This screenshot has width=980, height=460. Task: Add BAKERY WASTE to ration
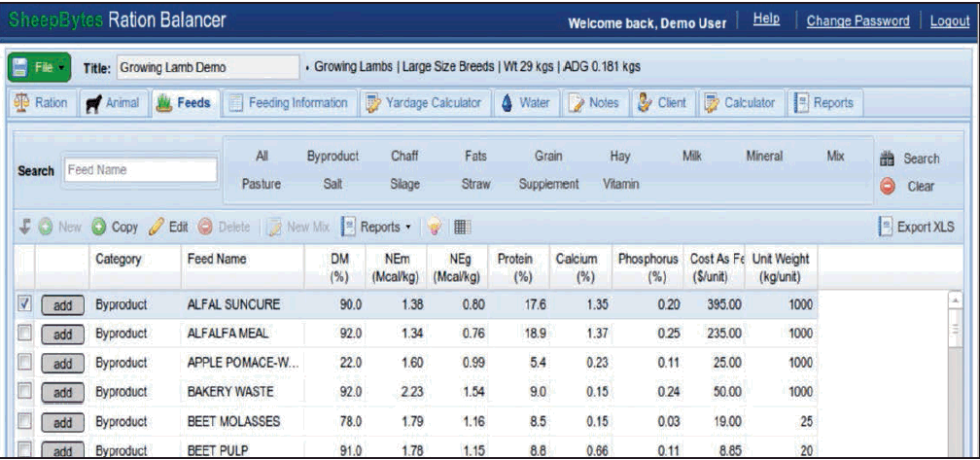click(62, 393)
